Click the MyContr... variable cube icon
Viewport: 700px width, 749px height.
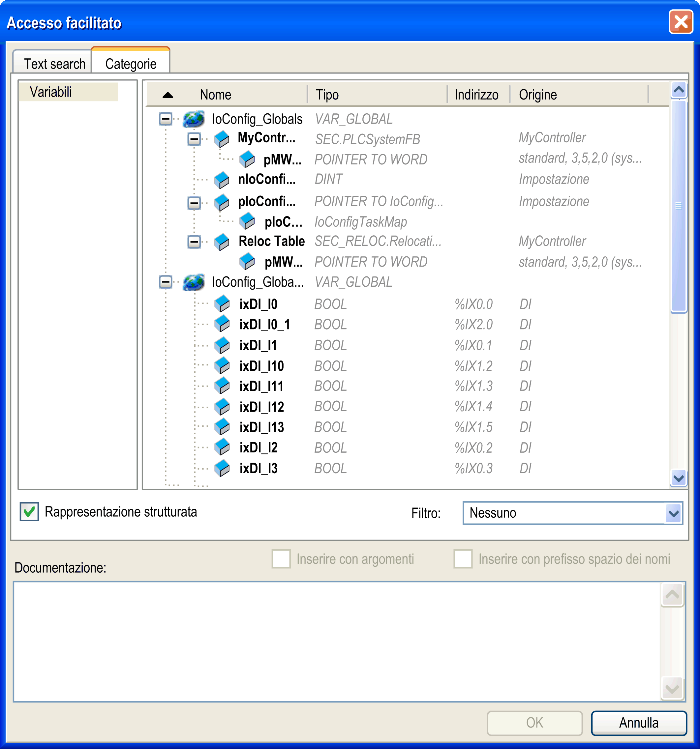(222, 139)
